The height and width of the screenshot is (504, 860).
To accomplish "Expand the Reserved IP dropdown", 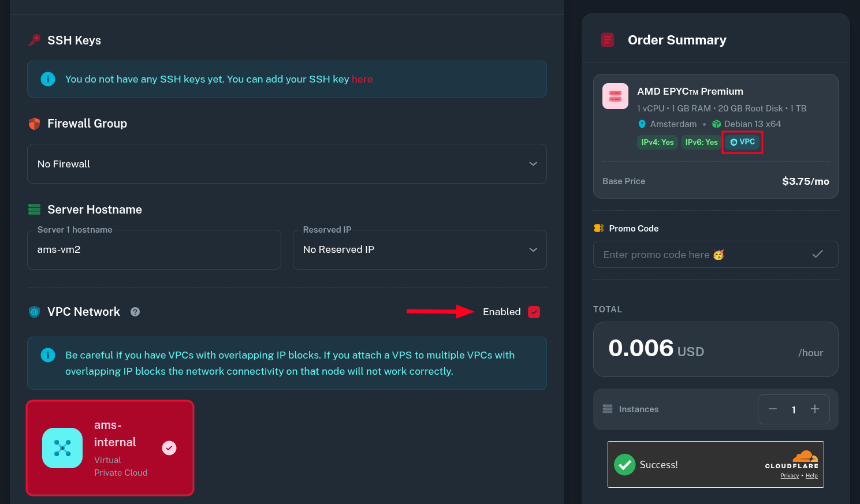I will pos(419,249).
